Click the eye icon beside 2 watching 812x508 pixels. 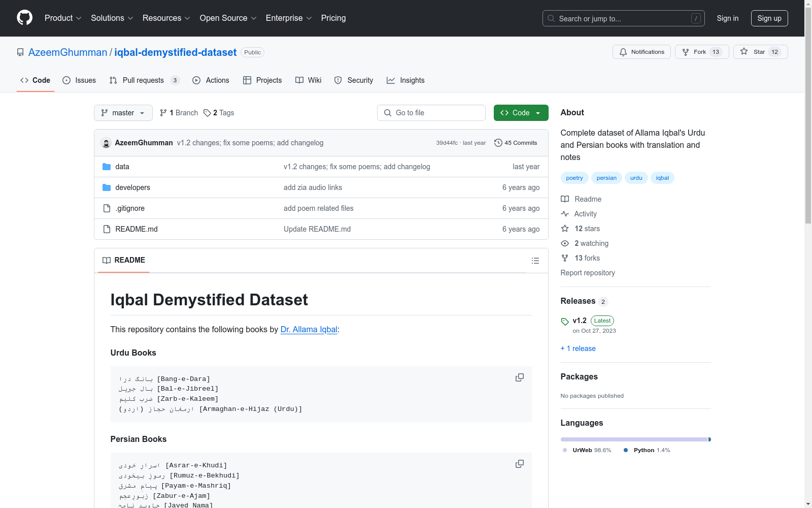pos(565,243)
